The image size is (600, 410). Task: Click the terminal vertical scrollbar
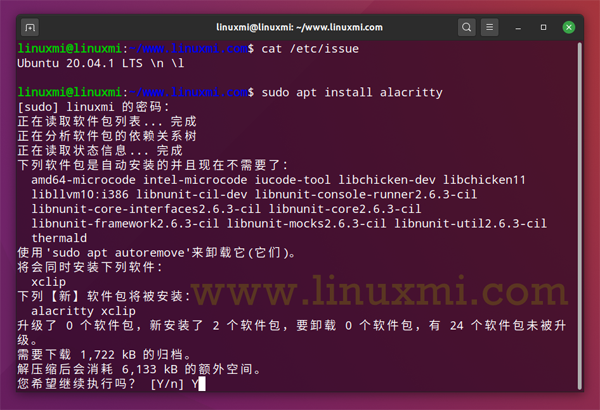click(579, 216)
